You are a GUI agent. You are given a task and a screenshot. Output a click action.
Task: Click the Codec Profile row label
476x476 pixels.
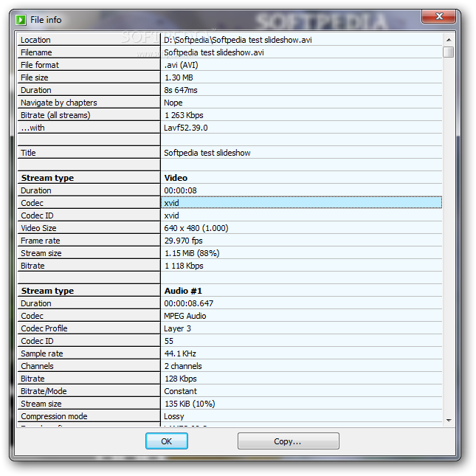tap(44, 328)
